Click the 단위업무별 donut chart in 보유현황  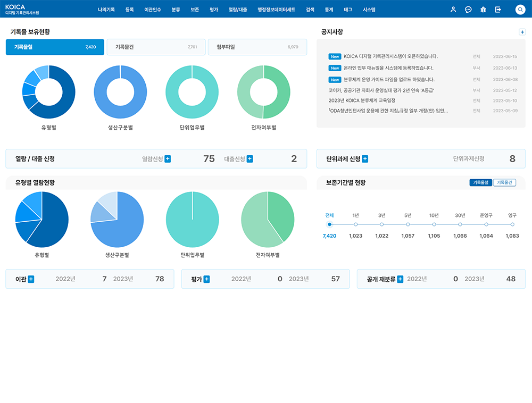[x=192, y=92]
